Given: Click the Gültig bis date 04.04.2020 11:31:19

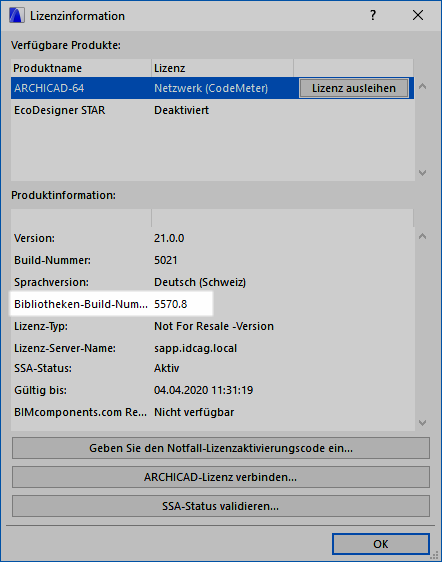Looking at the screenshot, I should 204,390.
